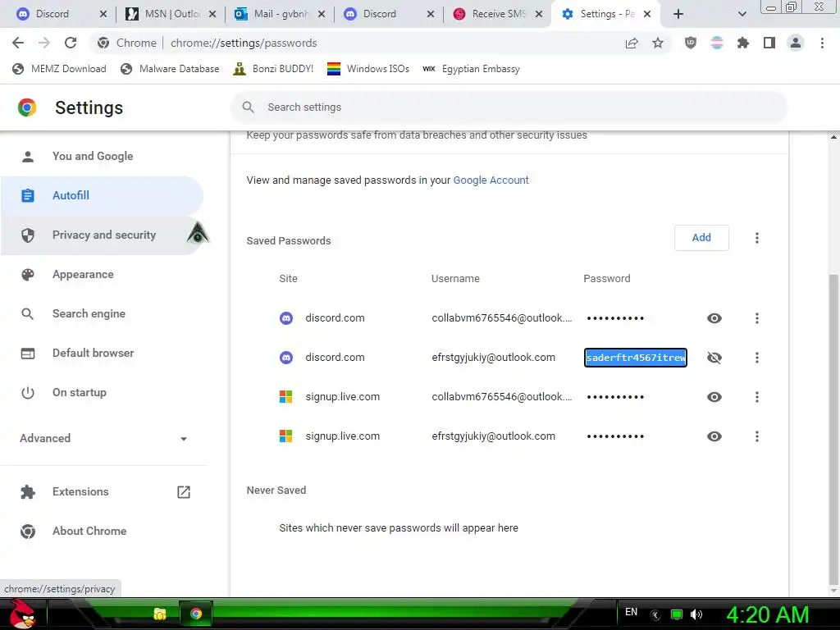Click the Angry Birds start button in taskbar
Image resolution: width=840 pixels, height=630 pixels.
22,614
